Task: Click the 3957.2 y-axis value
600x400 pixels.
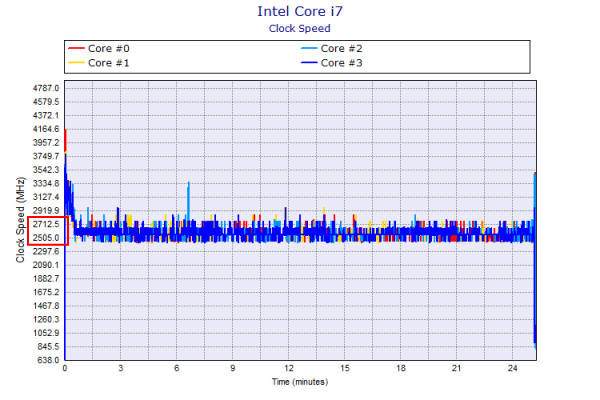Action: pyautogui.click(x=46, y=143)
